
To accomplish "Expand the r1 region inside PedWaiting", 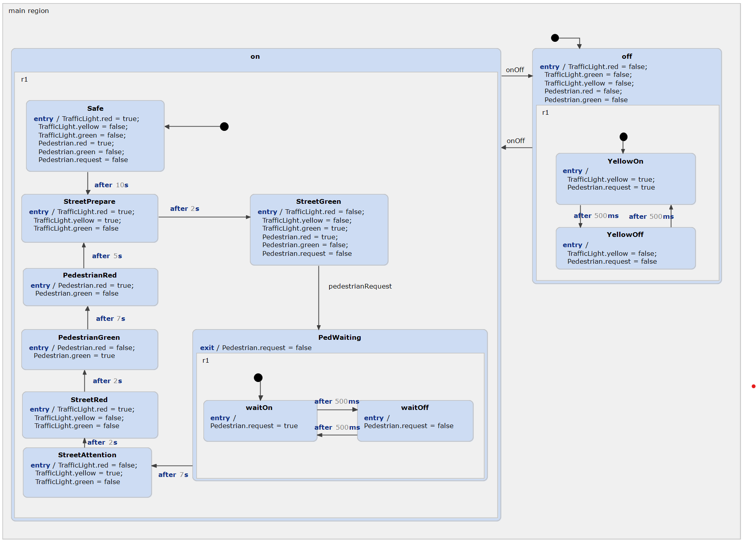I will click(x=206, y=360).
